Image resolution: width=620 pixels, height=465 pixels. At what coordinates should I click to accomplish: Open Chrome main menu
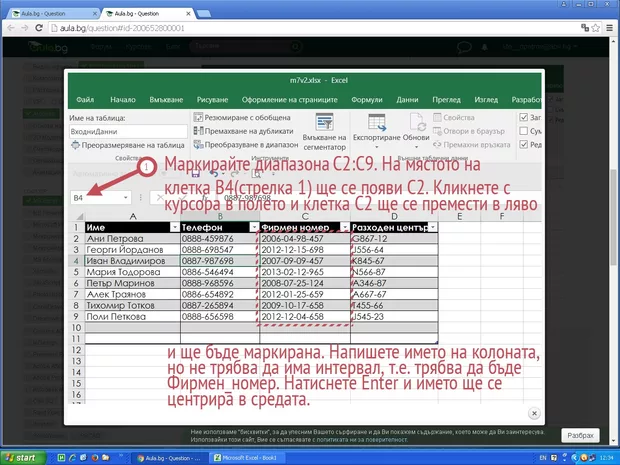tap(609, 28)
